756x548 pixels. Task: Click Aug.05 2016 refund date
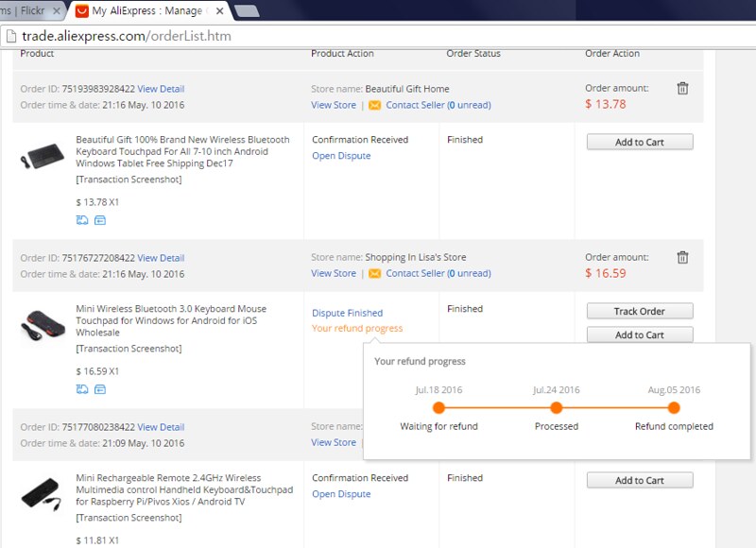pyautogui.click(x=674, y=390)
